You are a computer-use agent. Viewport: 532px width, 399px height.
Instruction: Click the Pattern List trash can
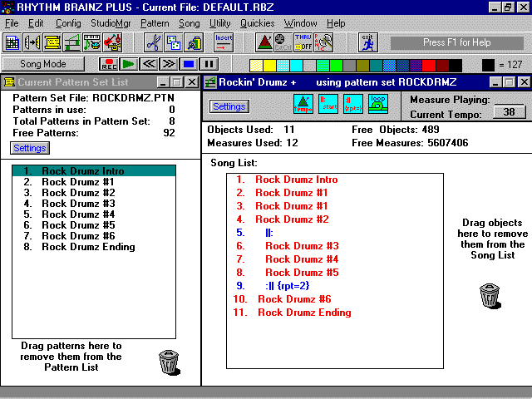[x=169, y=362]
